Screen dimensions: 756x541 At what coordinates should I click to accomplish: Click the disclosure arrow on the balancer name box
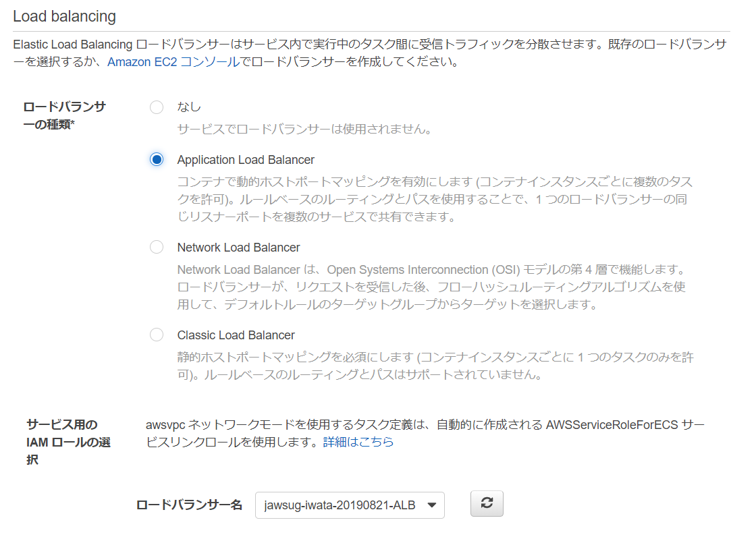[433, 504]
